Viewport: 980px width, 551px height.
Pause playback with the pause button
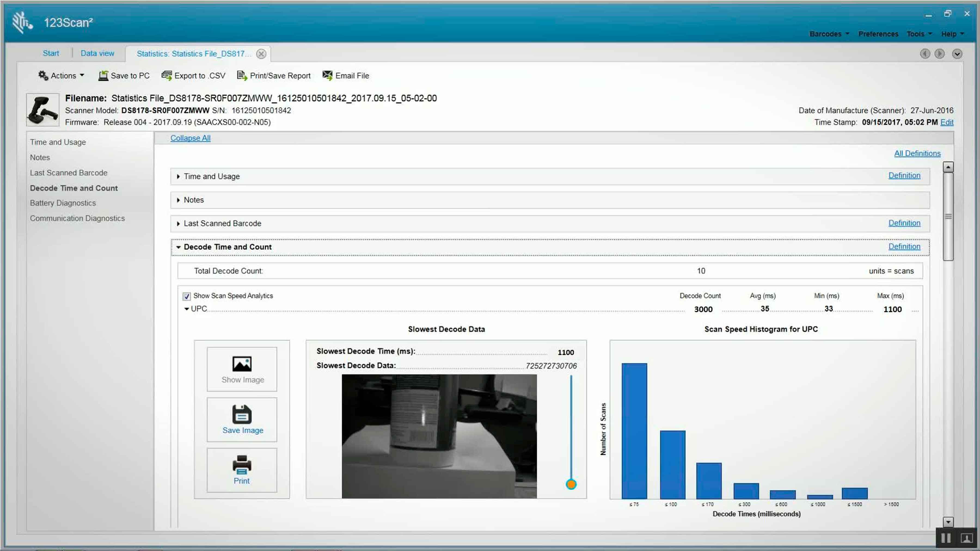point(946,538)
